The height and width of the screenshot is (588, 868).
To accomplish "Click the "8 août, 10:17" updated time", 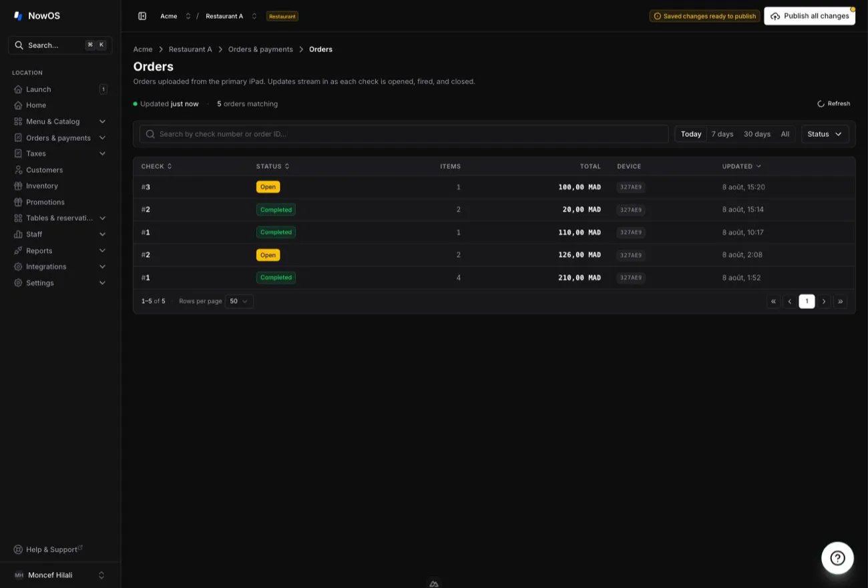I will 742,232.
